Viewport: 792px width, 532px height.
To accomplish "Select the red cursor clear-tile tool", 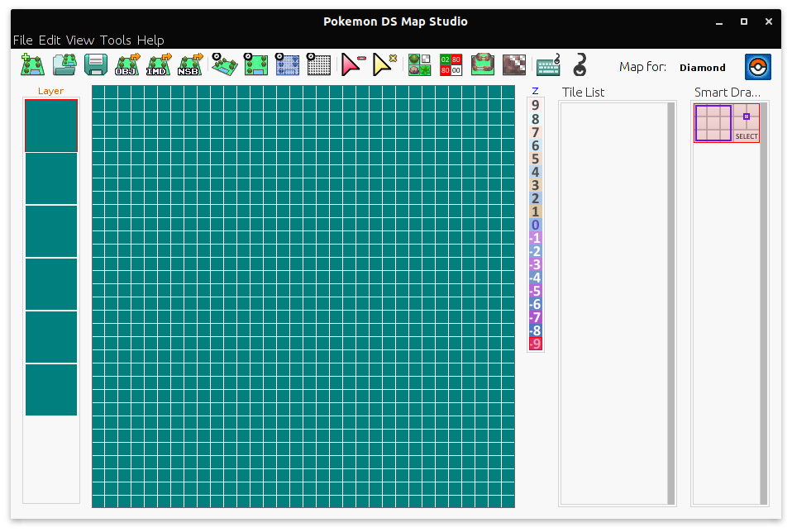I will (x=352, y=65).
